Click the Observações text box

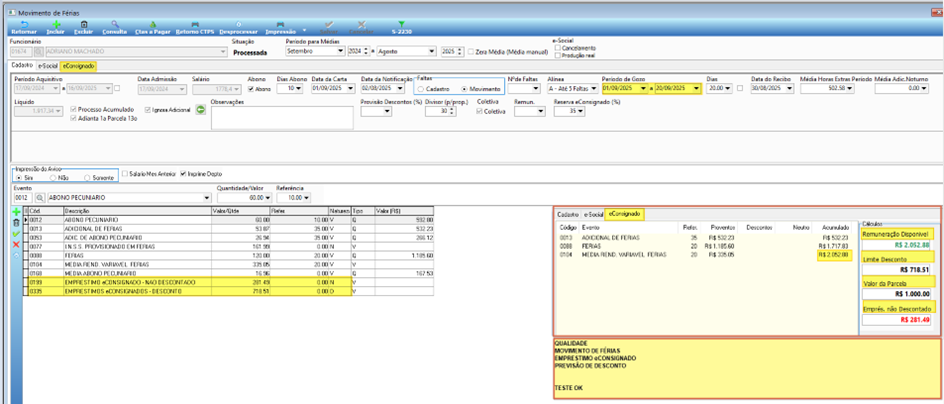click(282, 118)
